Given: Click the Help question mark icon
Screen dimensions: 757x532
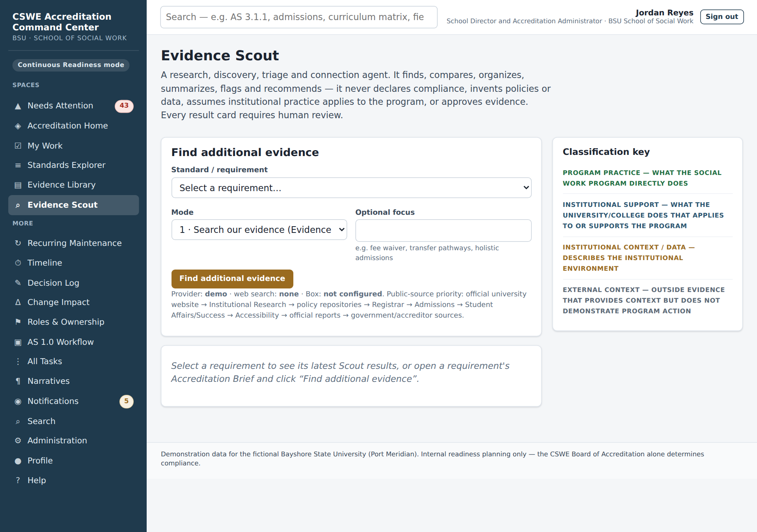Looking at the screenshot, I should pos(18,480).
